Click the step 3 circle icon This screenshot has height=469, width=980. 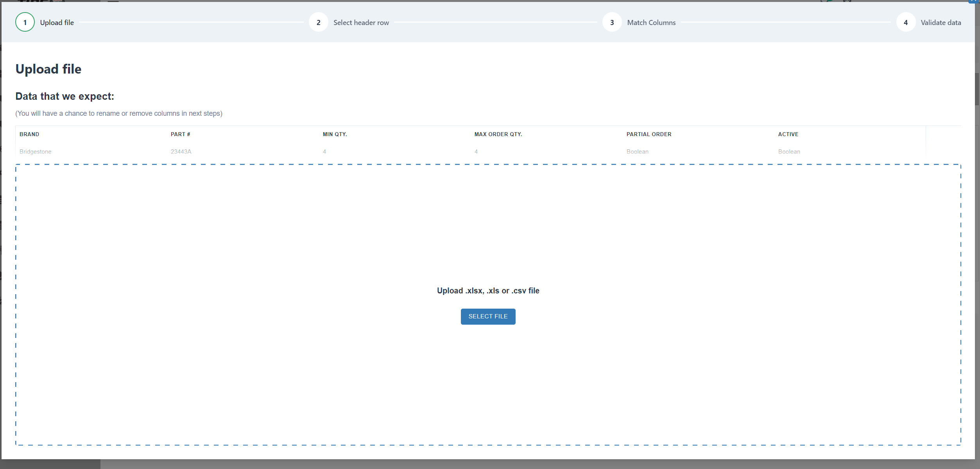(612, 22)
